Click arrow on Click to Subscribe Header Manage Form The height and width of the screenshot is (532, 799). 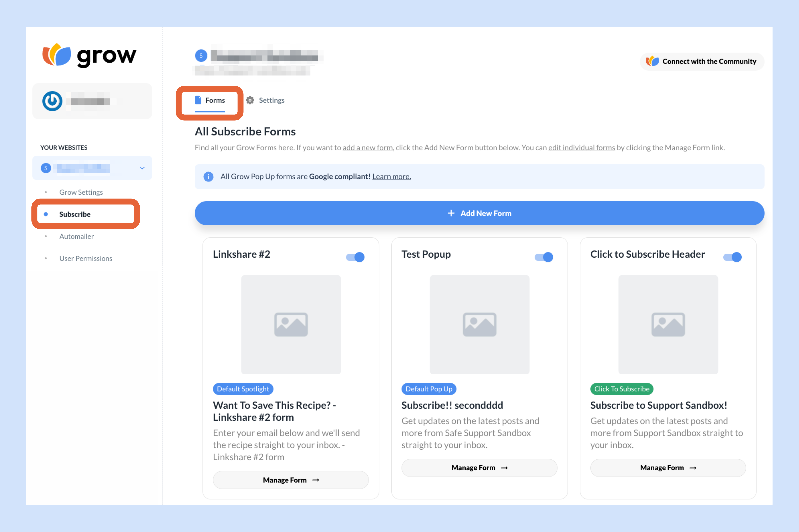pos(693,468)
